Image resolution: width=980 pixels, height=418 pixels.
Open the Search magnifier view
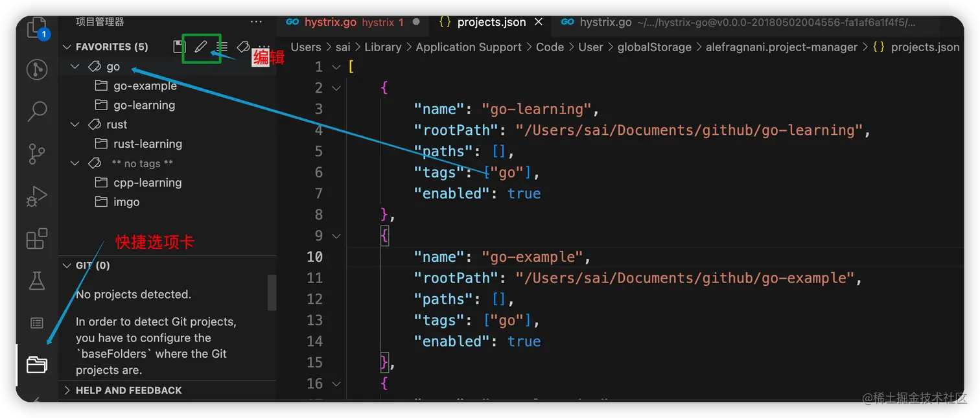click(37, 111)
